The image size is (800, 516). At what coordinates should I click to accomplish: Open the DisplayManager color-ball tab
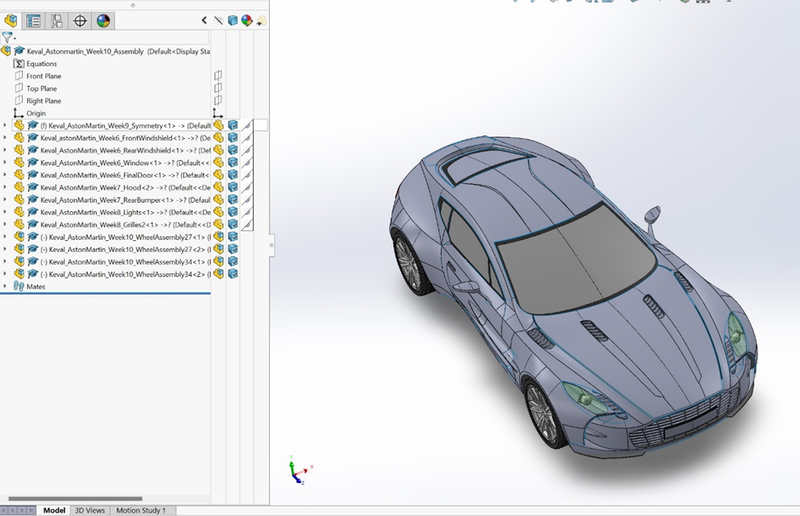[x=104, y=21]
